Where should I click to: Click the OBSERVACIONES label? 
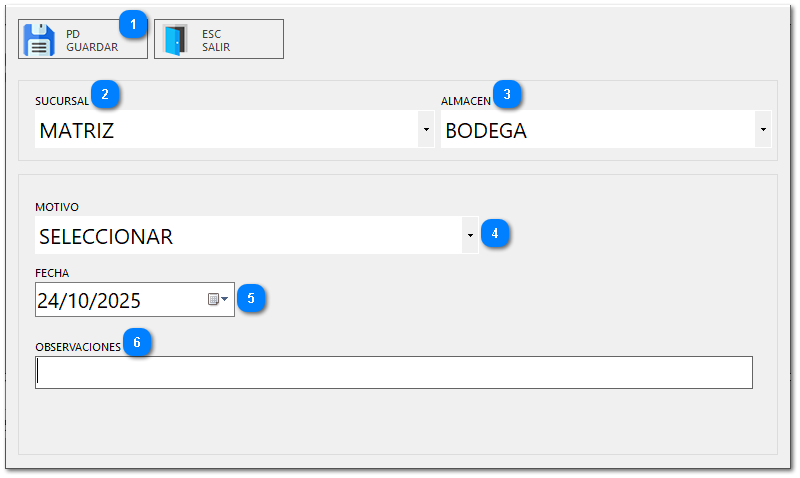click(x=77, y=346)
